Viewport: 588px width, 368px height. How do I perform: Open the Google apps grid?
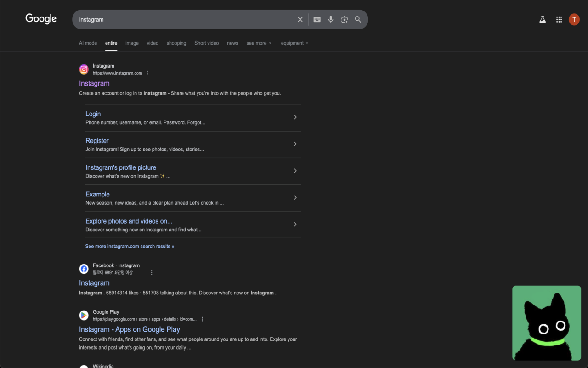click(559, 19)
